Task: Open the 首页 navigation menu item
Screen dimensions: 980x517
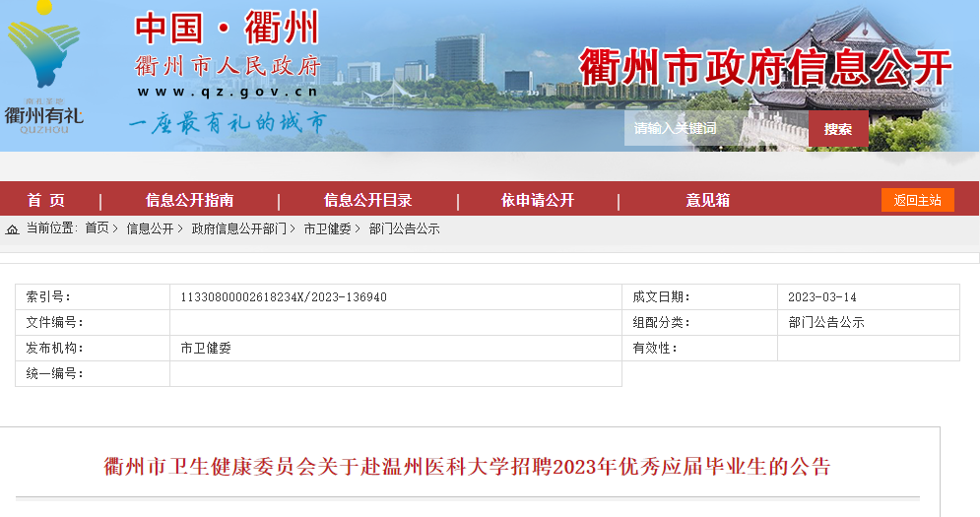Action: (x=46, y=200)
